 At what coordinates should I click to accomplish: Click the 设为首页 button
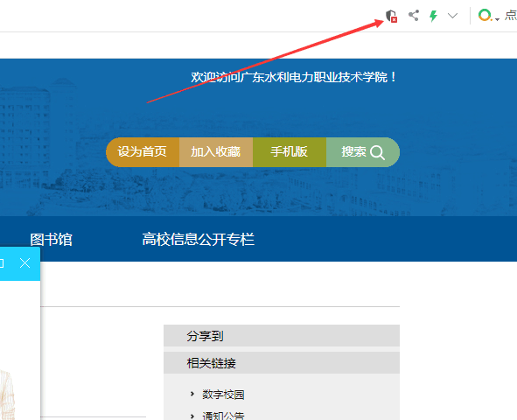pyautogui.click(x=143, y=152)
